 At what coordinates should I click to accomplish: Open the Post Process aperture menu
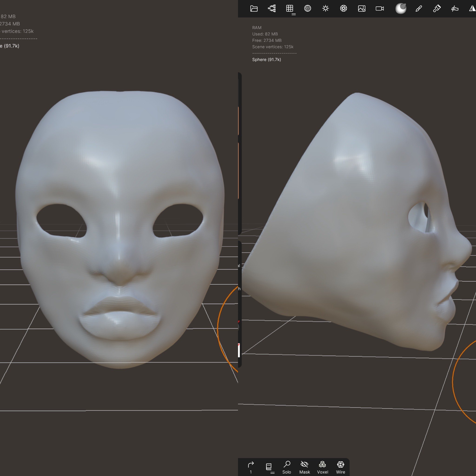coord(344,9)
